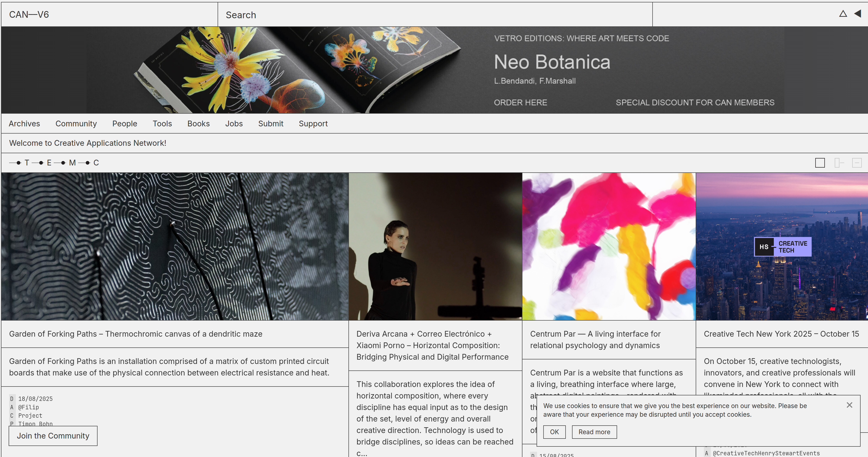Image resolution: width=868 pixels, height=457 pixels.
Task: Click into the Search field
Action: pos(435,14)
